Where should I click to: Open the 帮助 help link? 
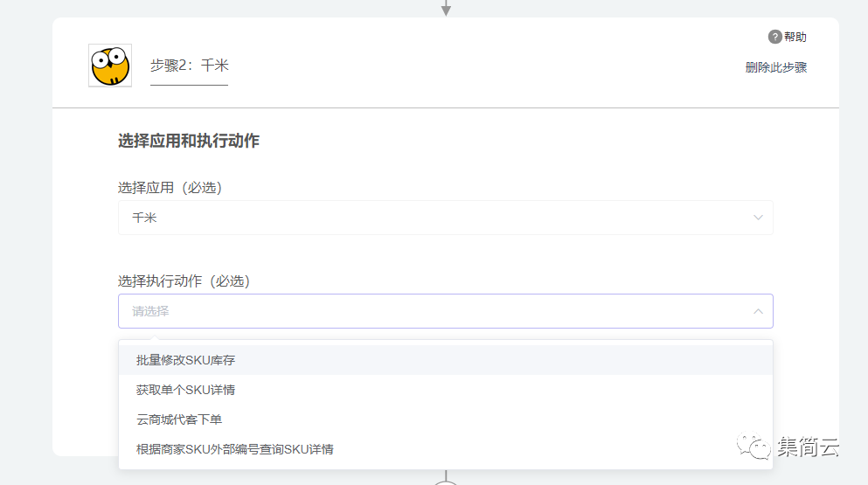[x=795, y=37]
